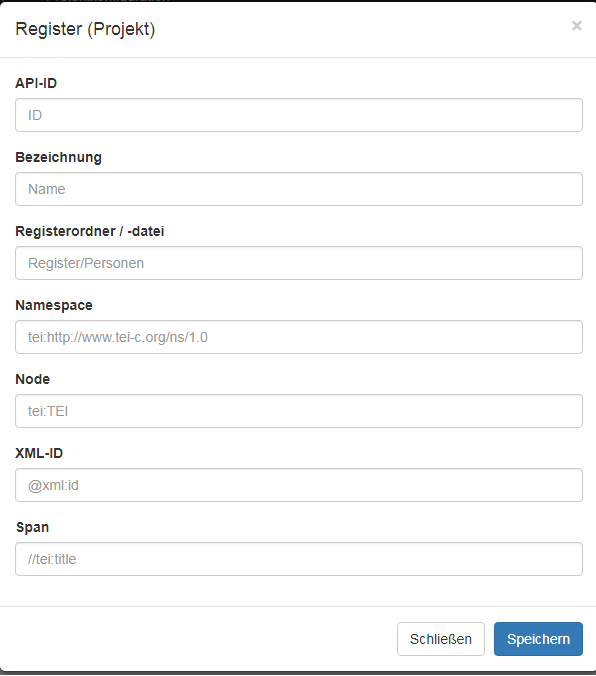Click the XML-ID label
This screenshot has width=596, height=676.
39,453
